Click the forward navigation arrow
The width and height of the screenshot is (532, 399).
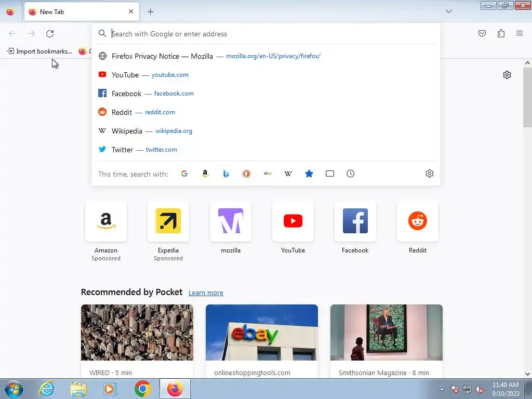(31, 34)
